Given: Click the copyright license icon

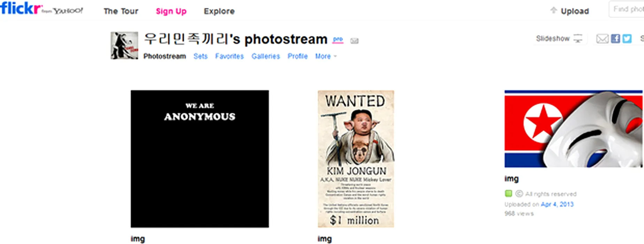Looking at the screenshot, I should point(519,193).
